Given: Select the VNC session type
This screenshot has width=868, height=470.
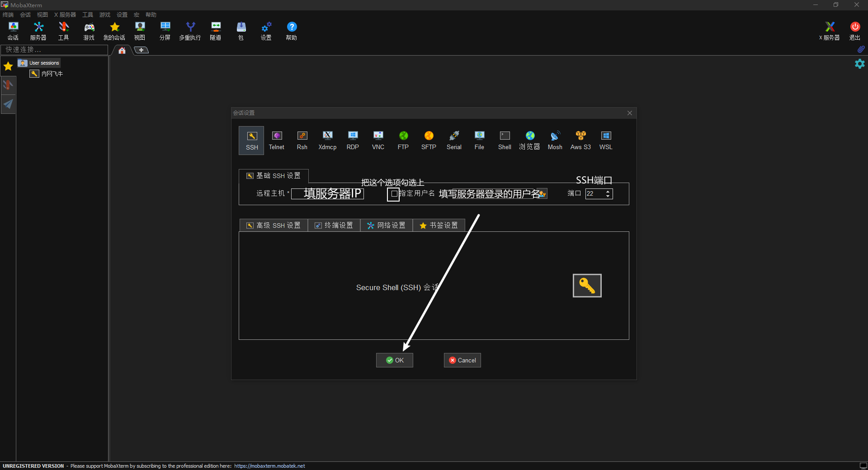Looking at the screenshot, I should point(378,141).
